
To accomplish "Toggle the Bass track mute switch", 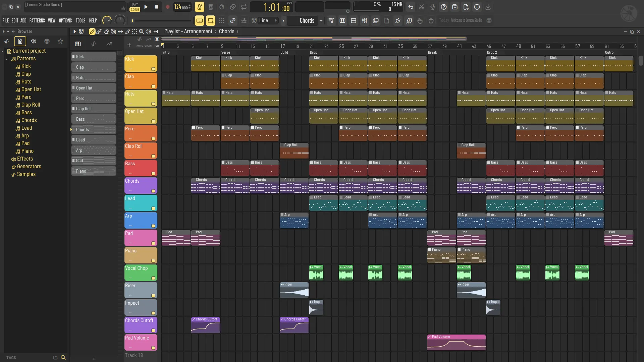I will (153, 174).
